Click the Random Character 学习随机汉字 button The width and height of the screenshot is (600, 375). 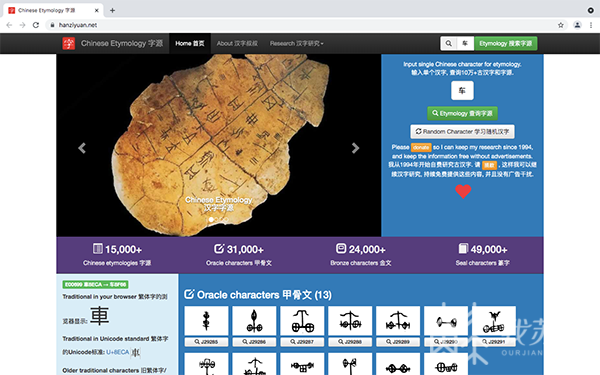(462, 132)
